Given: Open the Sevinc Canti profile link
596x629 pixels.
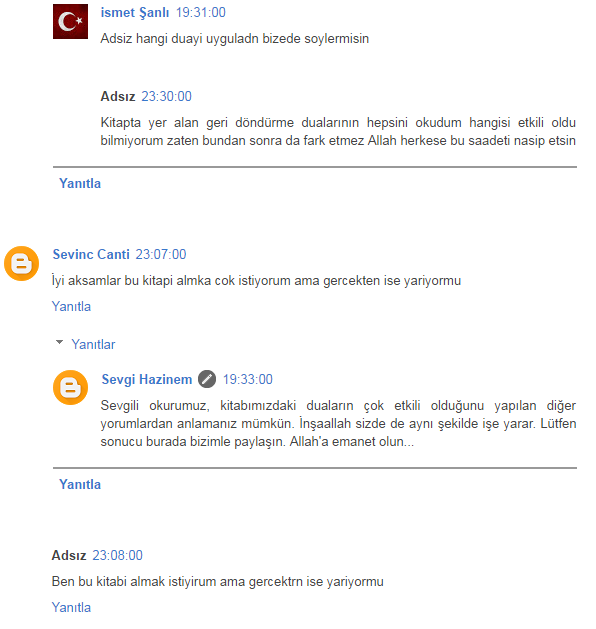Looking at the screenshot, I should click(91, 254).
